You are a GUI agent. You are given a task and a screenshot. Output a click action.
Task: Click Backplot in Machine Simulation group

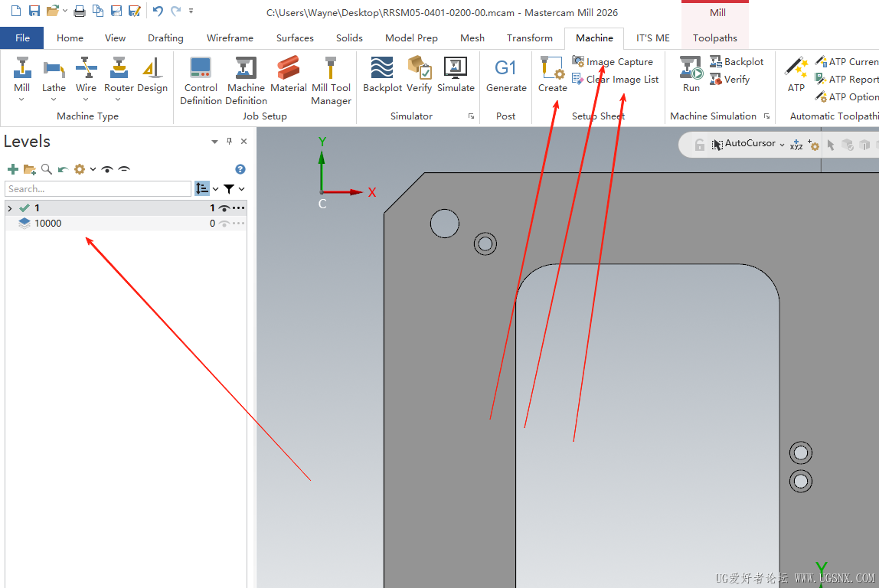tap(737, 62)
